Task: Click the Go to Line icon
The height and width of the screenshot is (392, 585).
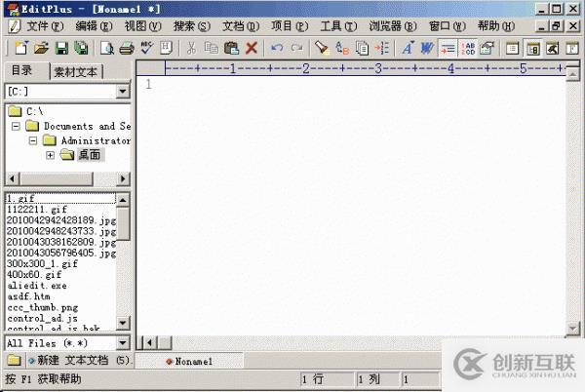Action: click(x=382, y=48)
